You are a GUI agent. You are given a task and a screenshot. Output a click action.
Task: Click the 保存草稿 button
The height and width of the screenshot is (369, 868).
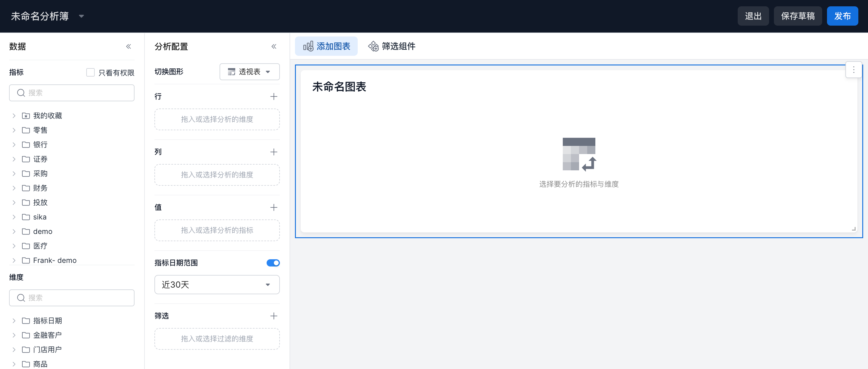[797, 16]
